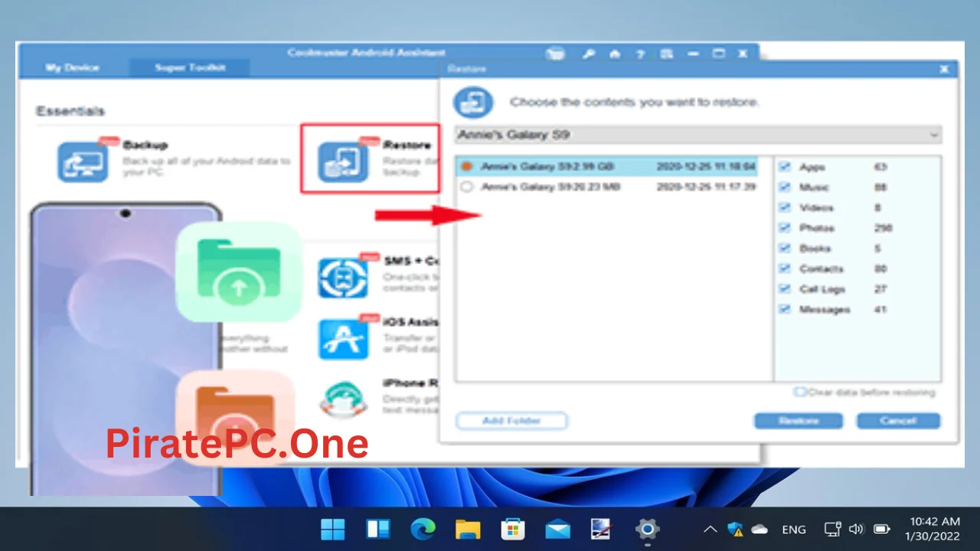Image resolution: width=980 pixels, height=551 pixels.
Task: Select the 2.99 GB backup radio button
Action: click(466, 166)
